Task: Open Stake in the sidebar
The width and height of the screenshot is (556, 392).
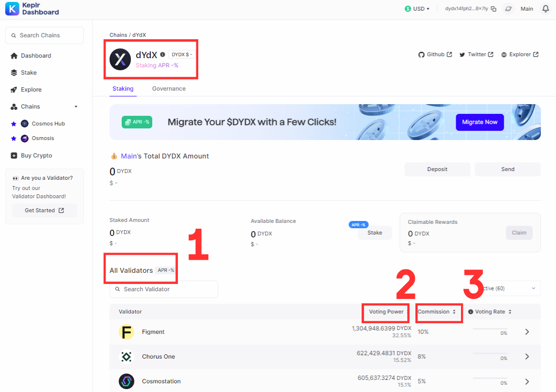Action: click(29, 73)
